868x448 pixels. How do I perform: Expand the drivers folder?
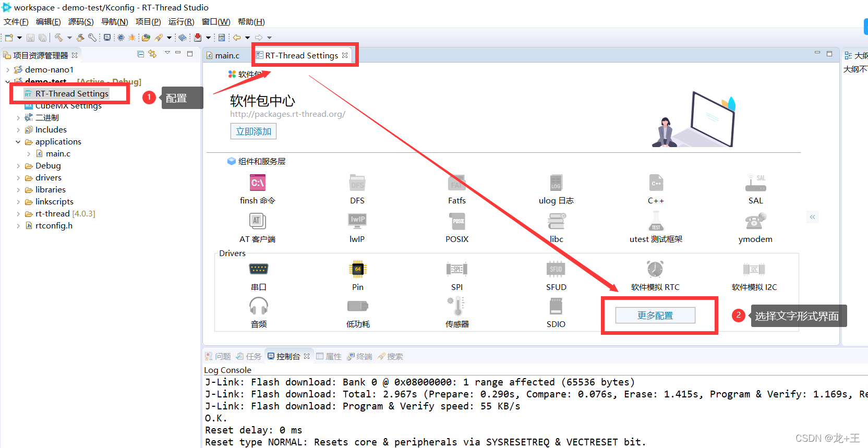tap(18, 177)
